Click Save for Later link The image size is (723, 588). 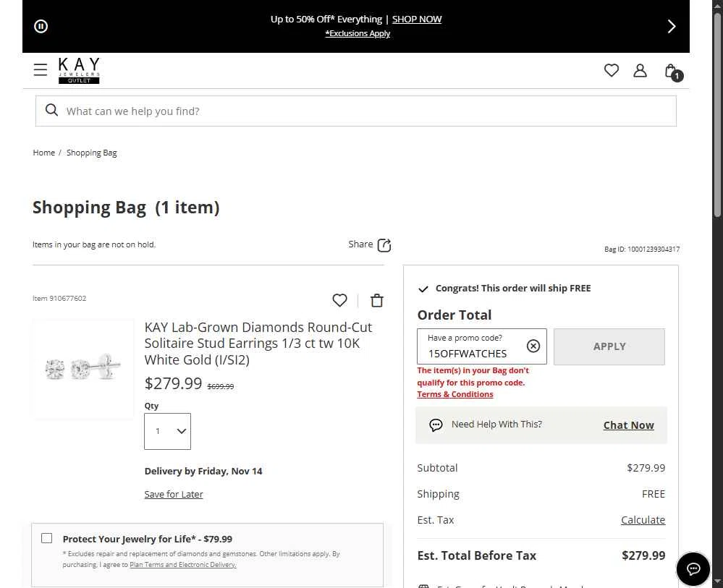click(174, 495)
